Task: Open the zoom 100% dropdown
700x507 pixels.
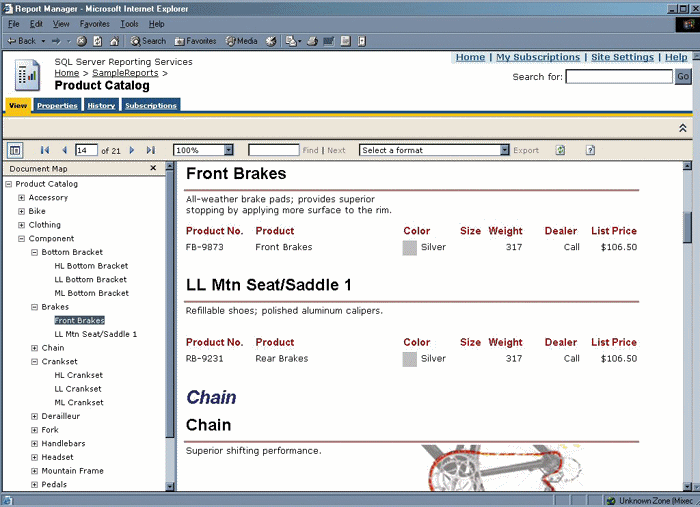Action: pyautogui.click(x=229, y=150)
